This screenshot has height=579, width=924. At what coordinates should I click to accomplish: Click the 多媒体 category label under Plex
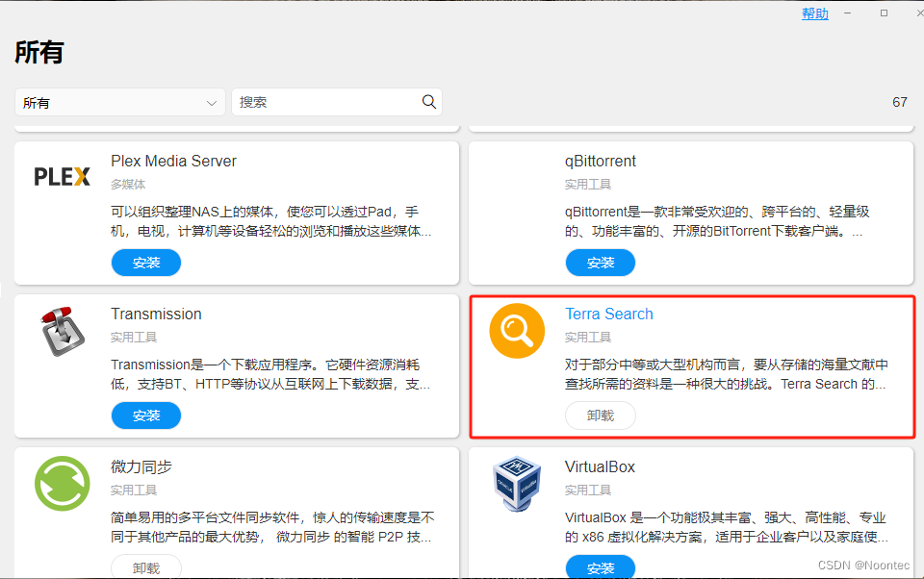[x=128, y=185]
